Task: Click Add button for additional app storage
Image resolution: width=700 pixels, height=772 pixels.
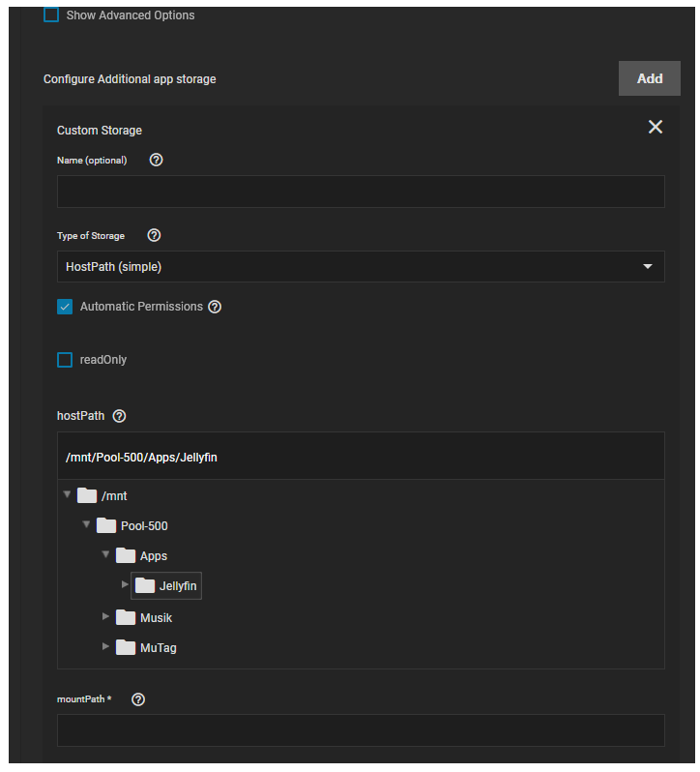Action: pyautogui.click(x=649, y=78)
